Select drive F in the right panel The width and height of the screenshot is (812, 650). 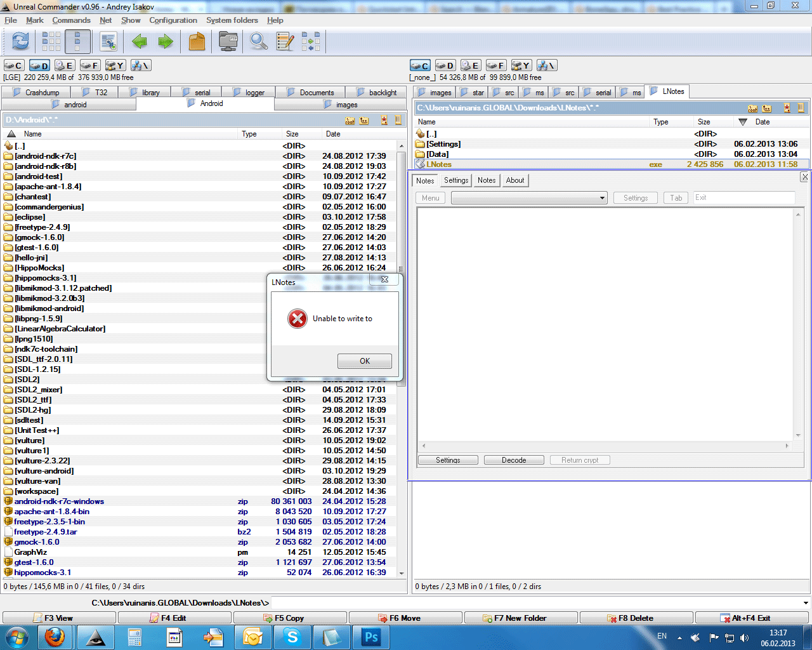(496, 65)
